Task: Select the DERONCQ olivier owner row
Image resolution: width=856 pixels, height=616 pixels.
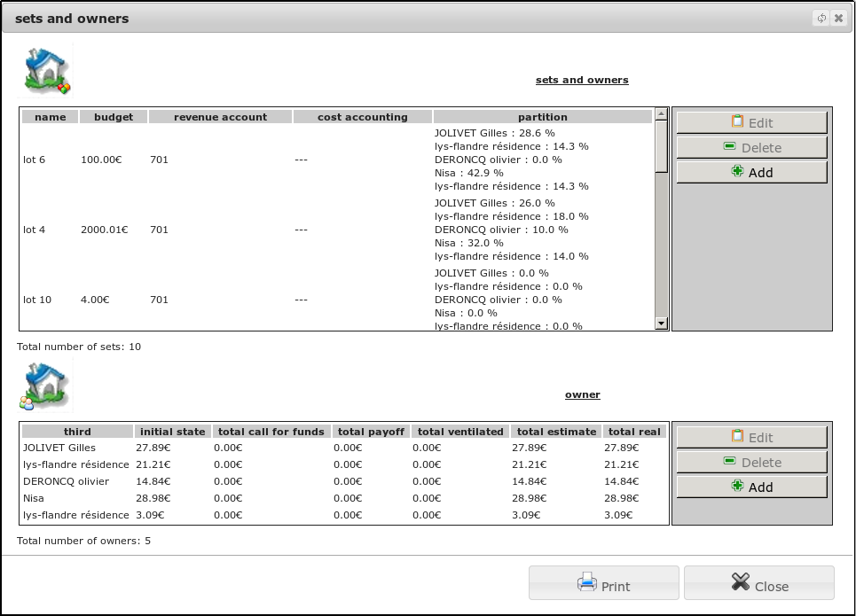Action: tap(344, 481)
